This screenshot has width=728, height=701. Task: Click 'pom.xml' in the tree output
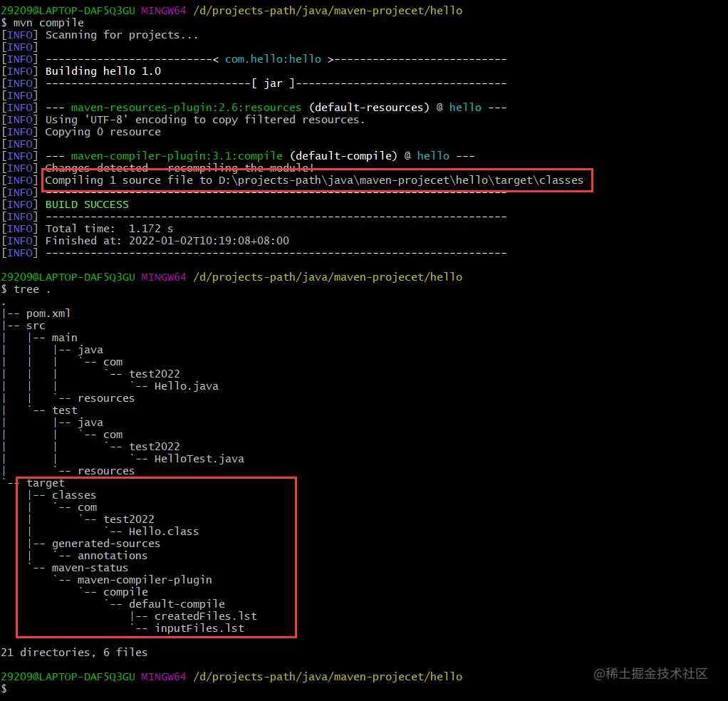(48, 313)
